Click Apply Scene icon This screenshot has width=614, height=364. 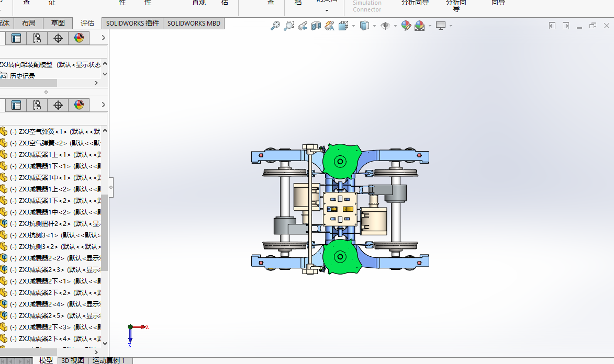(419, 26)
